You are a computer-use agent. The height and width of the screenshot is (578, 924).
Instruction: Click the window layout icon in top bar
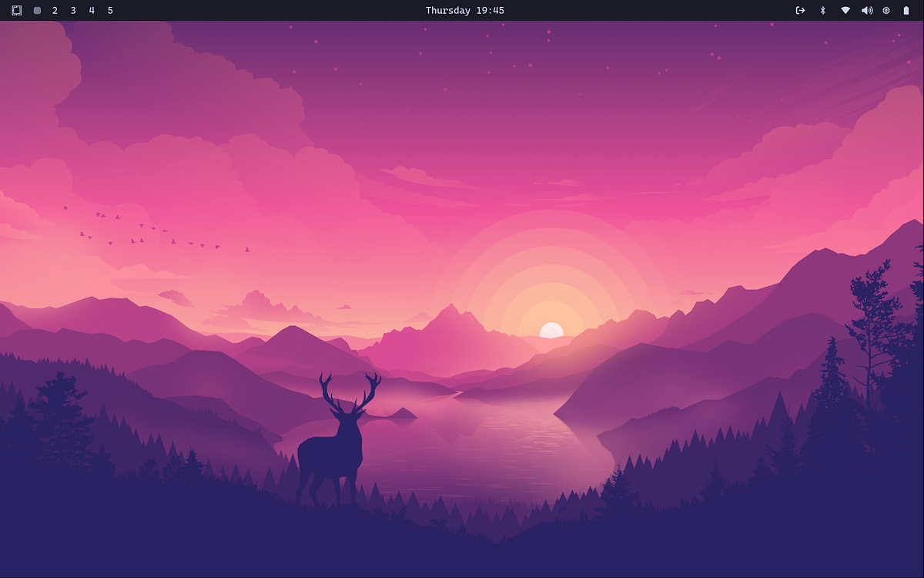[17, 11]
